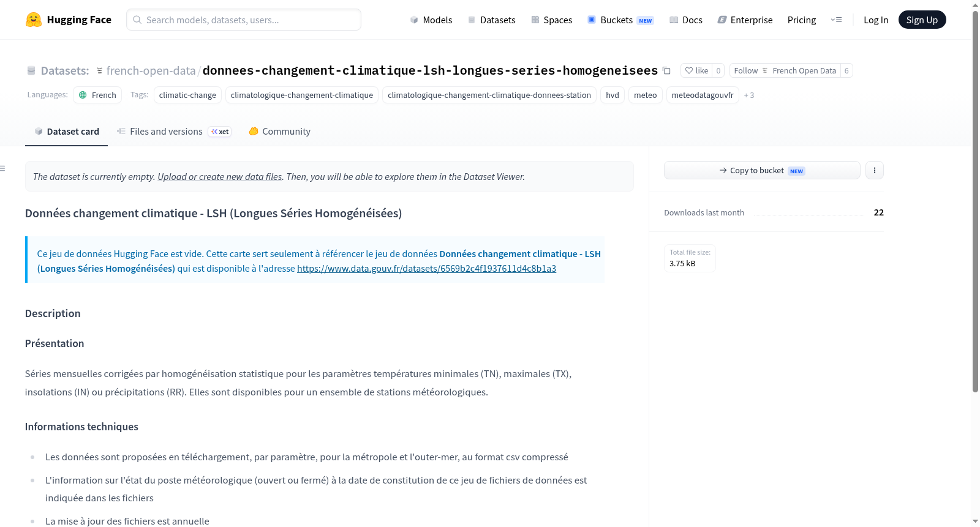Click the hvd tag
This screenshot has height=527, width=980.
pyautogui.click(x=612, y=95)
